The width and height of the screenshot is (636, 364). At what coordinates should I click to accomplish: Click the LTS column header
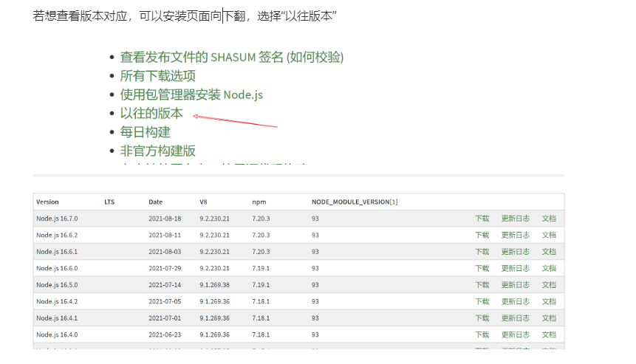coord(109,202)
